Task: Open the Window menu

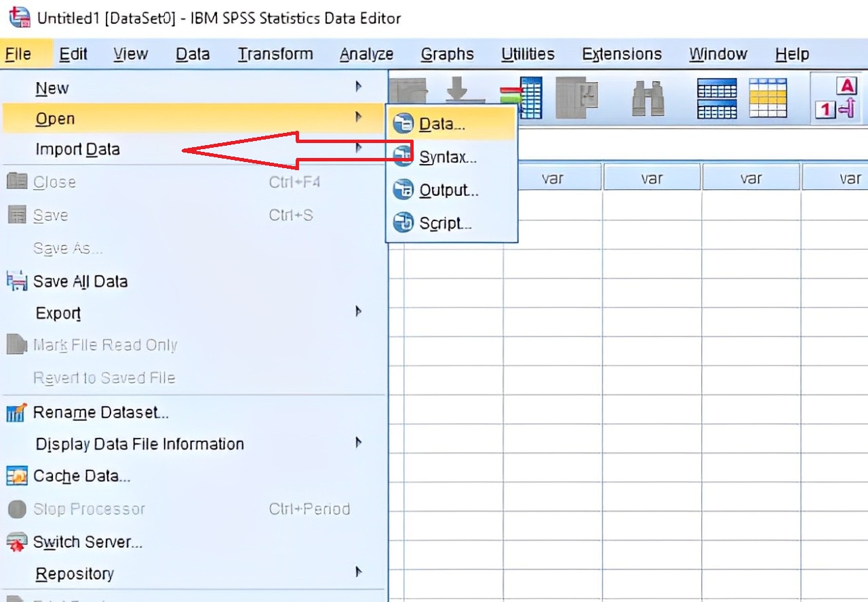Action: [719, 54]
